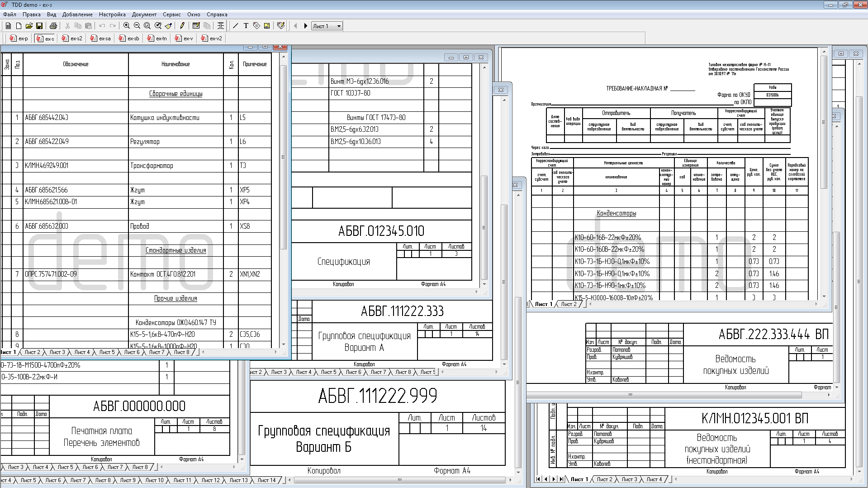Open the Добавление menu
The width and height of the screenshot is (868, 488).
77,14
